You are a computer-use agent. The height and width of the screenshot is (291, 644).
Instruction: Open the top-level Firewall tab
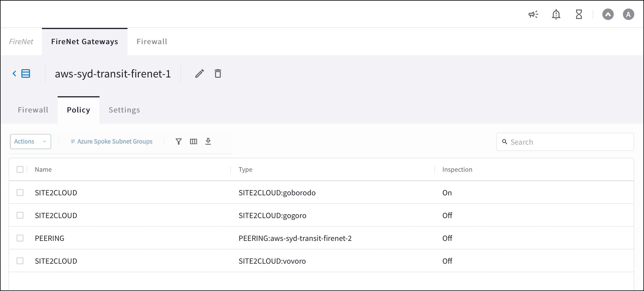click(x=152, y=42)
